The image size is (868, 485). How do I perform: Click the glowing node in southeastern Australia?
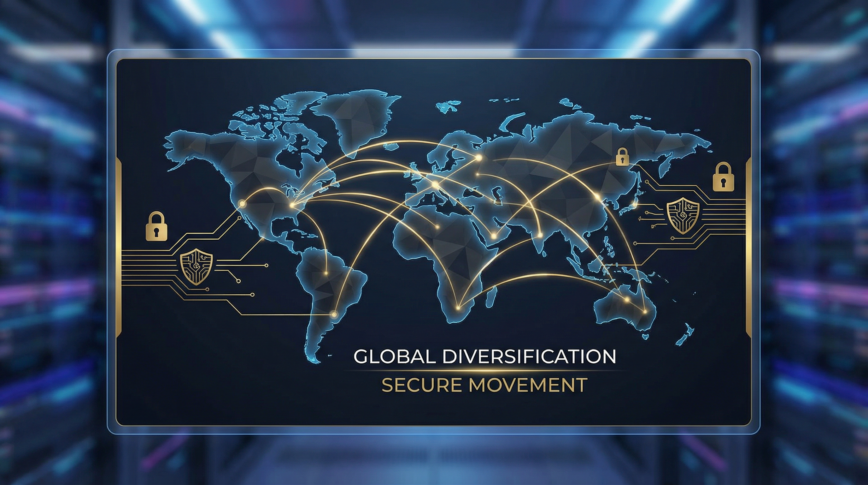[x=645, y=312]
